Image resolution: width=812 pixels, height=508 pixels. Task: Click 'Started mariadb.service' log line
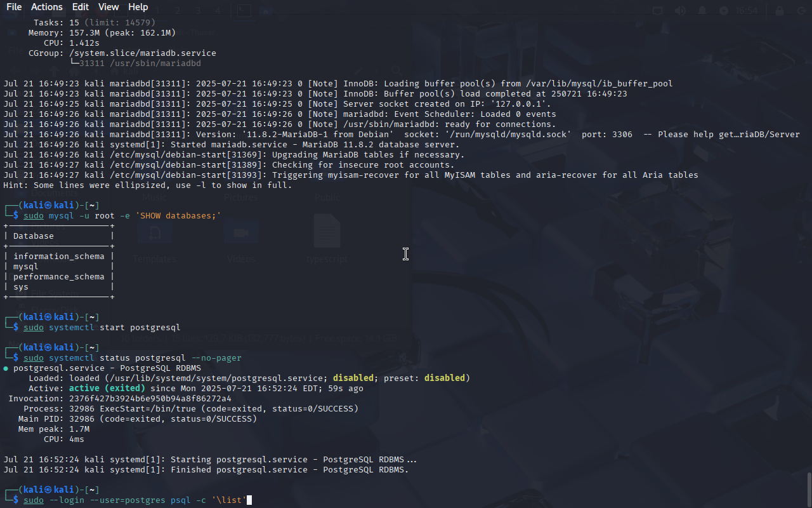coord(315,145)
